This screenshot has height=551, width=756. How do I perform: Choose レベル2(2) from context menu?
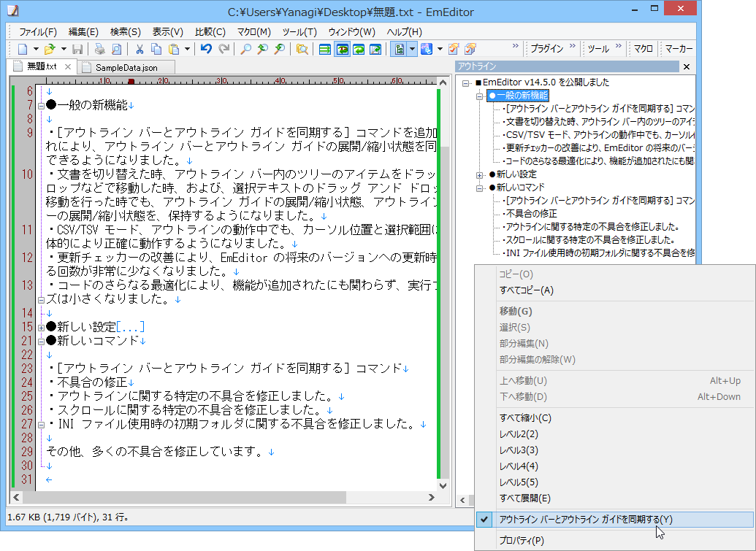(x=615, y=434)
